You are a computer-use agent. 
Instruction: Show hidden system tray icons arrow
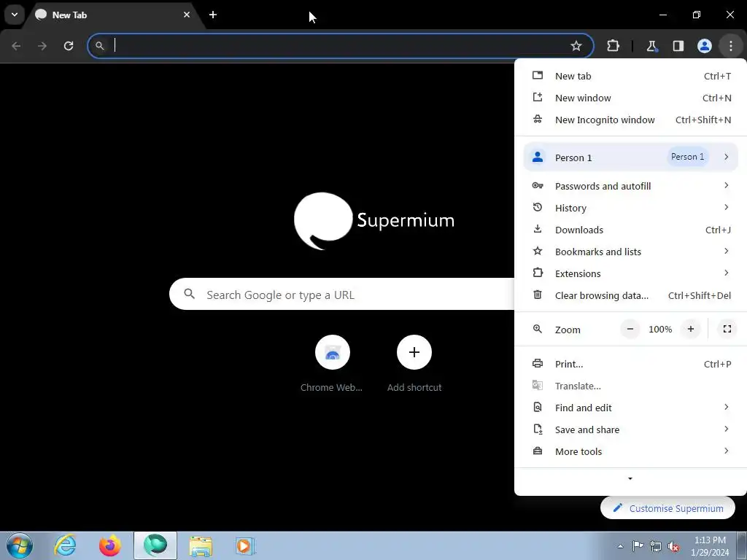pos(620,546)
